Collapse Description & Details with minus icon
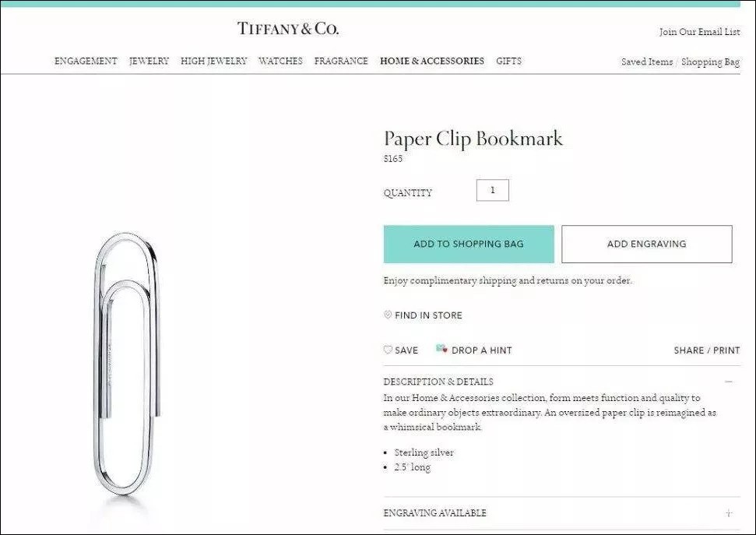The height and width of the screenshot is (535, 756). pos(729,382)
